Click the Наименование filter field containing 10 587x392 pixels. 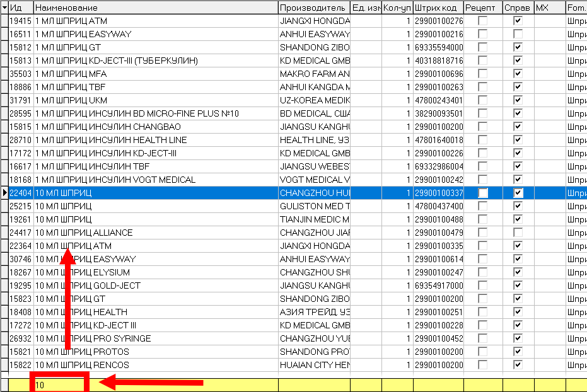click(156, 385)
